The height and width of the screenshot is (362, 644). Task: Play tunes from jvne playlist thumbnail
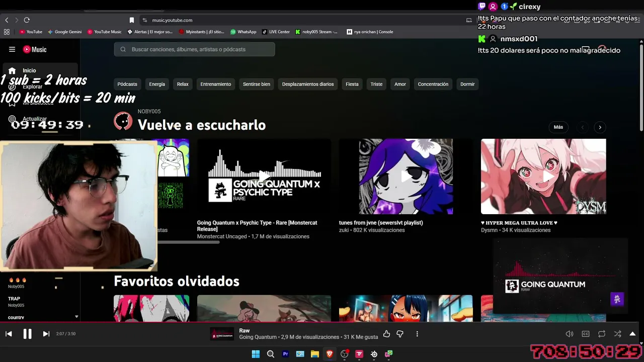[x=406, y=176]
